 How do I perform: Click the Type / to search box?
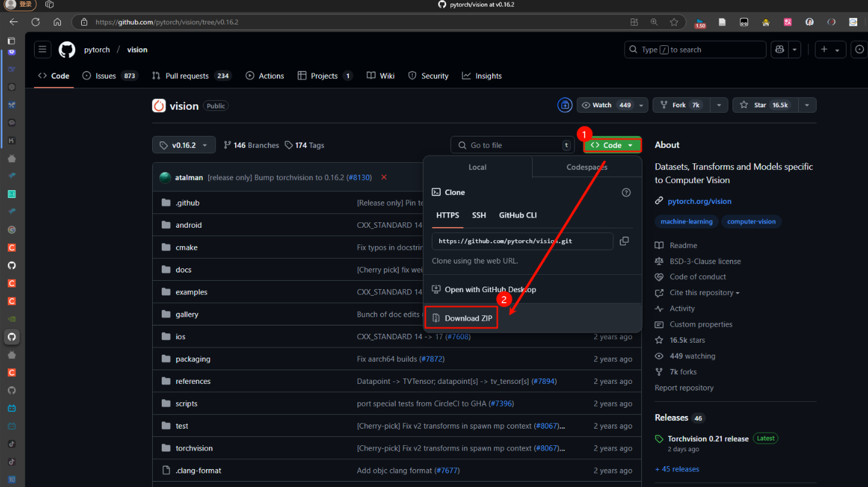(x=695, y=49)
